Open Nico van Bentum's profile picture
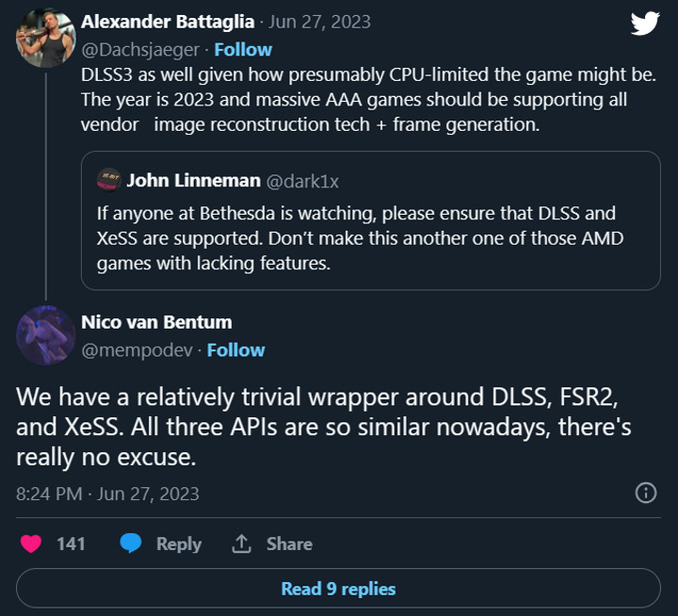Viewport: 678px width, 616px height. pyautogui.click(x=45, y=335)
